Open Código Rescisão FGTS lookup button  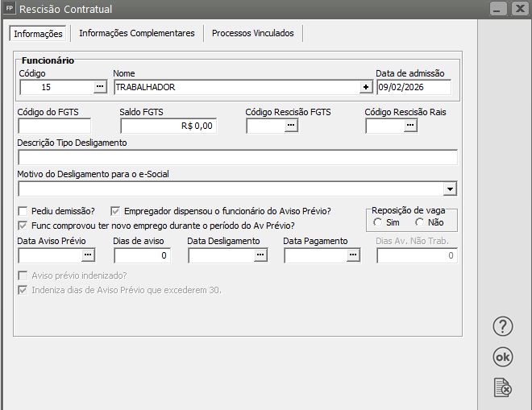290,126
